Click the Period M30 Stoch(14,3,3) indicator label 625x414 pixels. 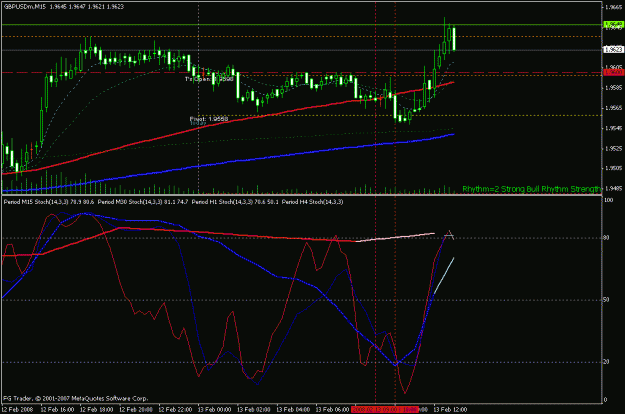click(x=143, y=202)
